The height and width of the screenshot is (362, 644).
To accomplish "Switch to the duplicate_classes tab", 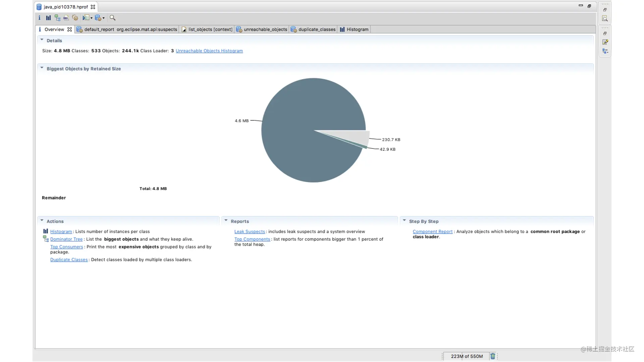I will [x=313, y=29].
